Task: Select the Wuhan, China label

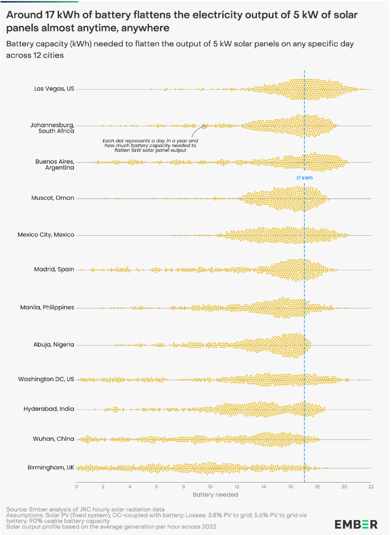Action: (53, 439)
